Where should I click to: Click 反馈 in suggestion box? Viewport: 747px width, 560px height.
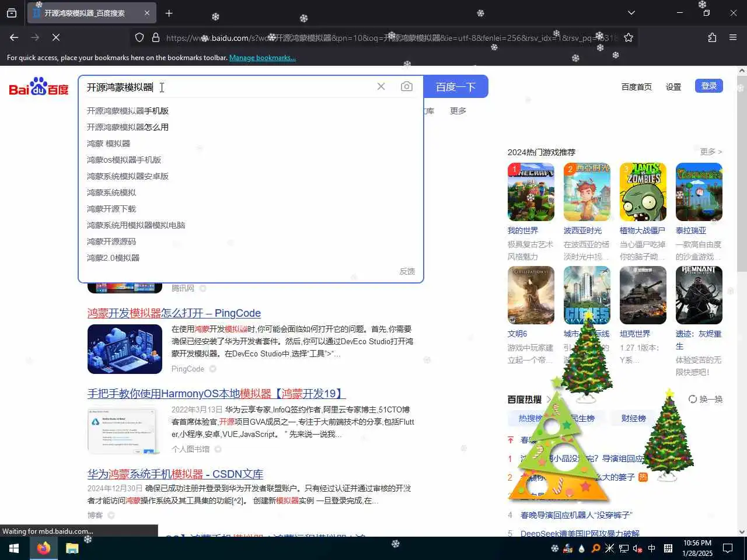(x=407, y=271)
